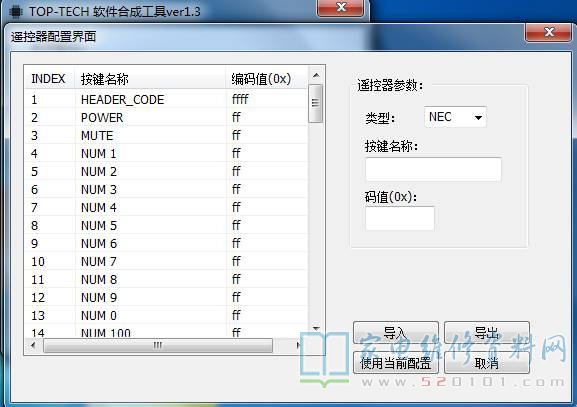577x407 pixels.
Task: Open the NEC type dropdown
Action: [x=455, y=117]
